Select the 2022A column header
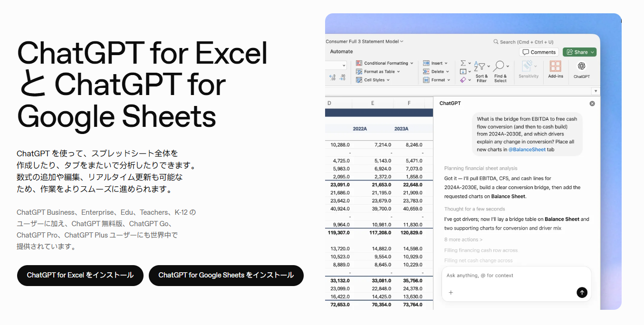The height and width of the screenshot is (325, 644). (x=360, y=129)
